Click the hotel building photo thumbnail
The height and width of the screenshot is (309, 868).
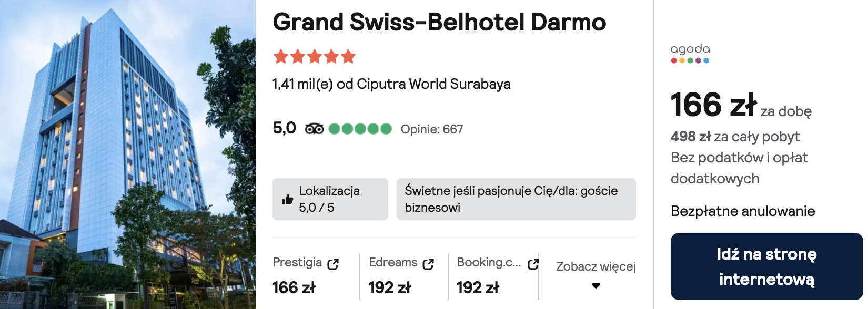click(128, 154)
